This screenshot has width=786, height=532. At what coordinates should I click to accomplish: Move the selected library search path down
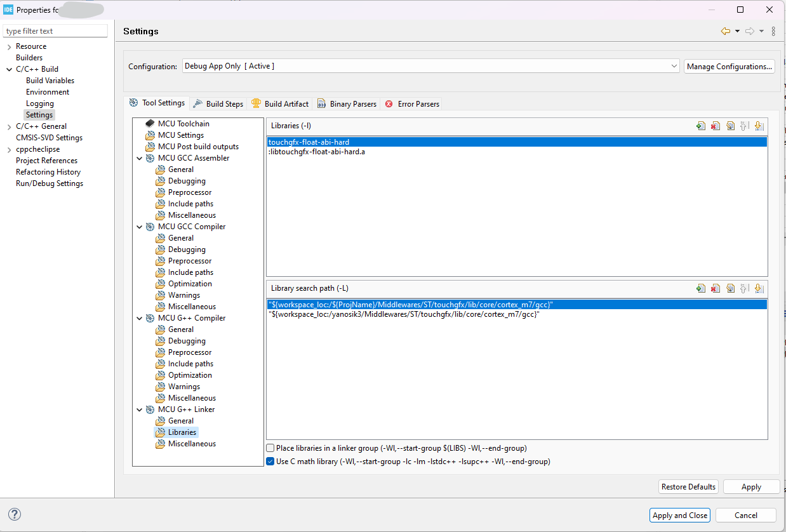[759, 288]
